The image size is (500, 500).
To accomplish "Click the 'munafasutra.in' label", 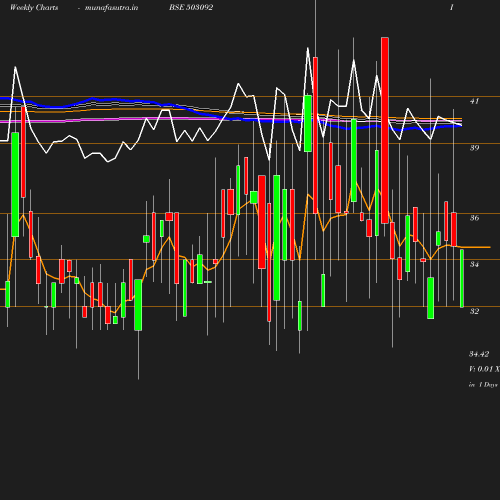I will tap(111, 8).
